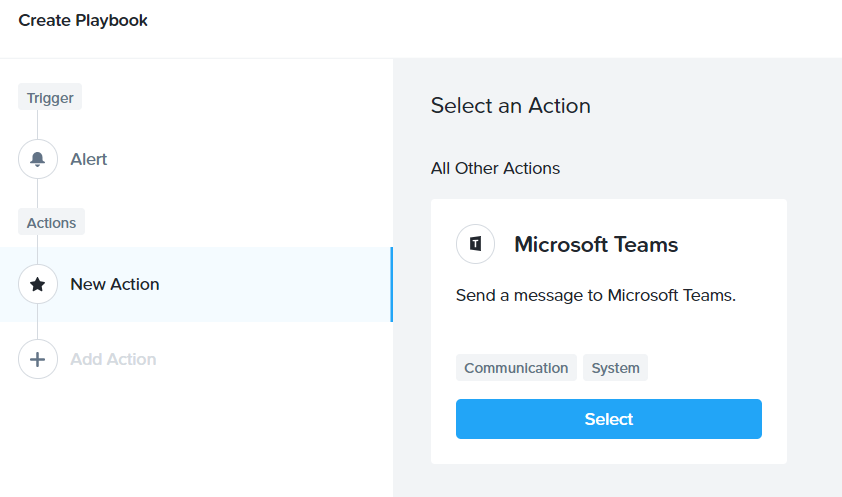Select the New Action step label
Screen dimensions: 842x497
point(115,284)
